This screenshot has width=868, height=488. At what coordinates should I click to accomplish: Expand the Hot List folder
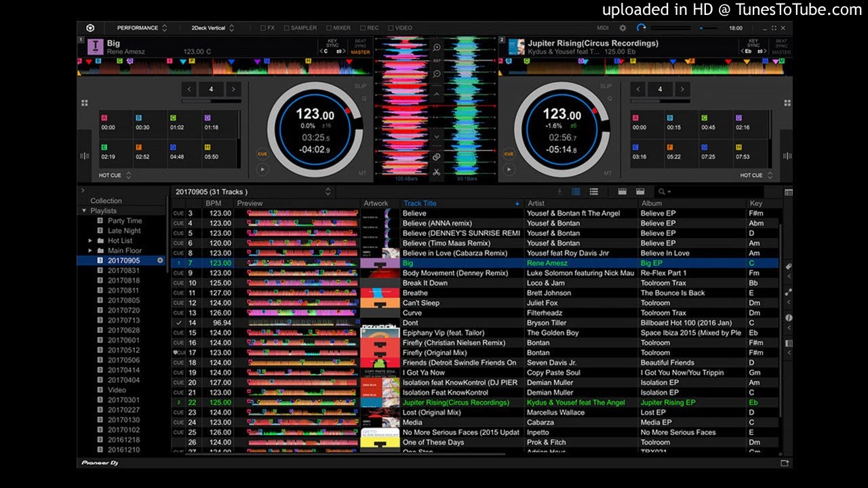pos(90,241)
